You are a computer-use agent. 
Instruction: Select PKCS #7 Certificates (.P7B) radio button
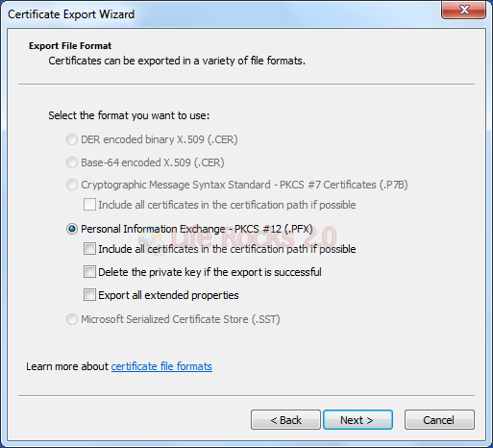(x=72, y=185)
